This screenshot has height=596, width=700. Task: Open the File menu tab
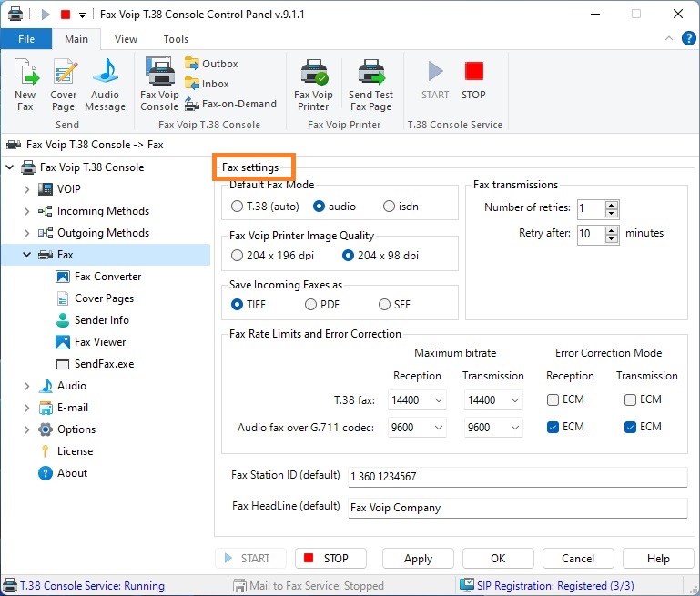(26, 39)
